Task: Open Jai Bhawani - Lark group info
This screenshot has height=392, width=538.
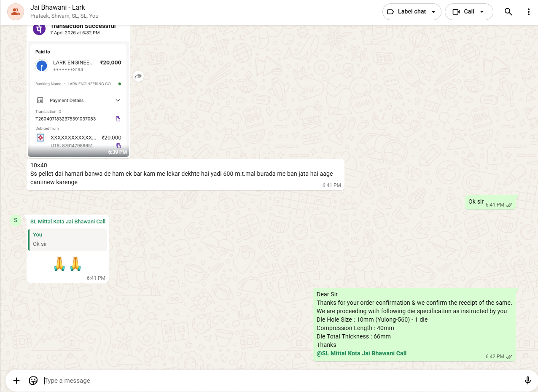Action: click(x=57, y=8)
